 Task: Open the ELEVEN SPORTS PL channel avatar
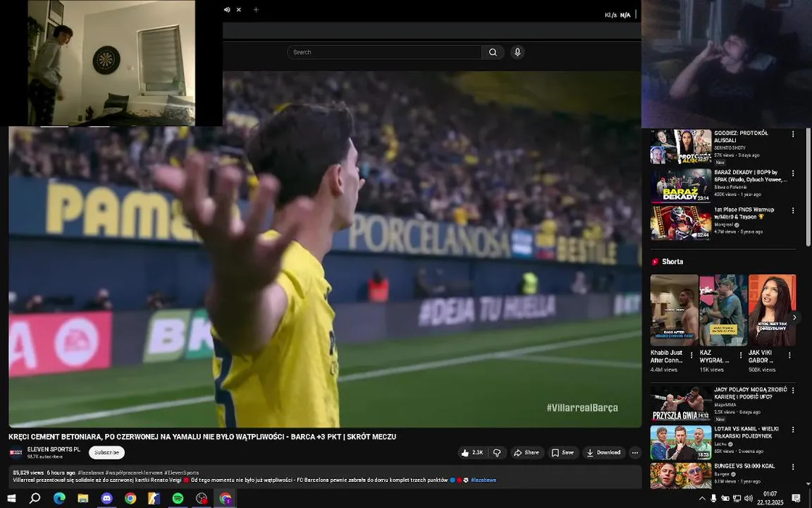pyautogui.click(x=16, y=452)
